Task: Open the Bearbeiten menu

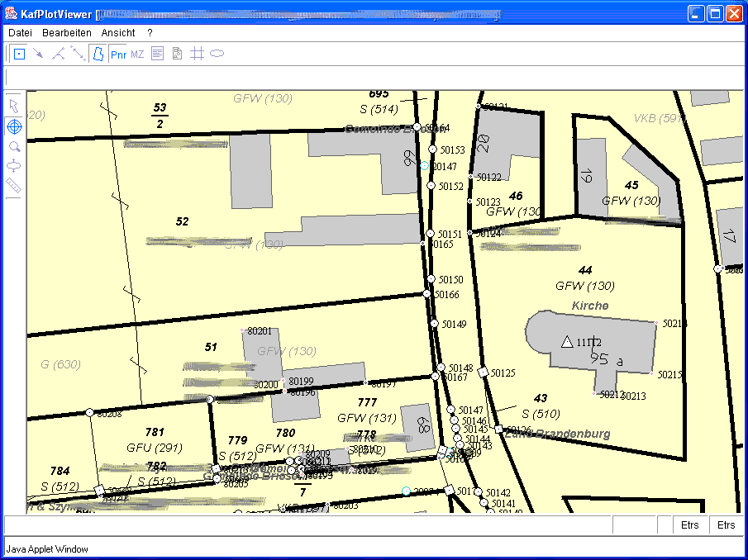Action: 67,33
